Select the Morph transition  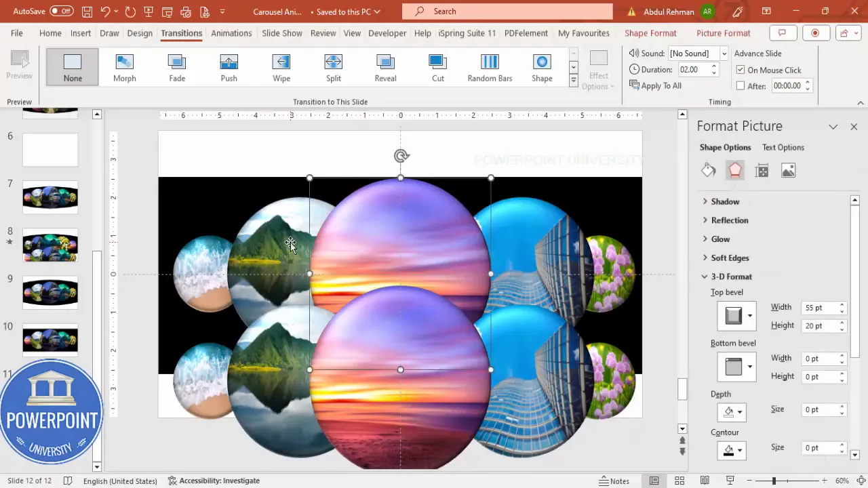pyautogui.click(x=124, y=66)
